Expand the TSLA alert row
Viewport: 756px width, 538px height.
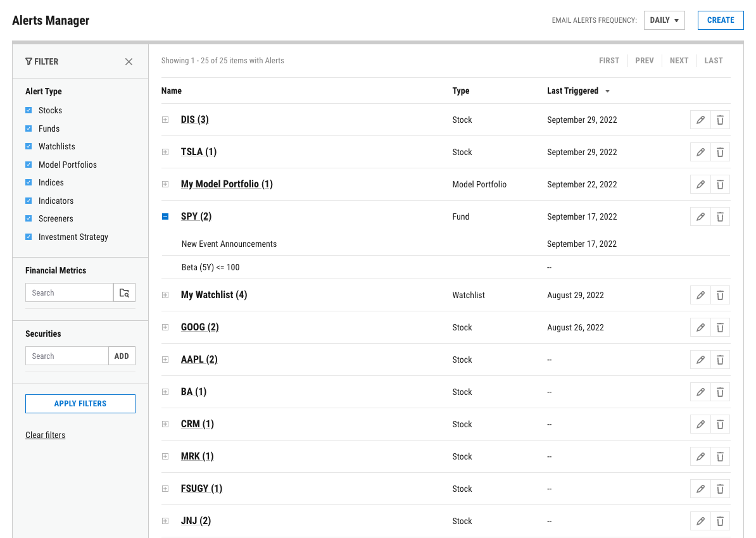coord(165,153)
